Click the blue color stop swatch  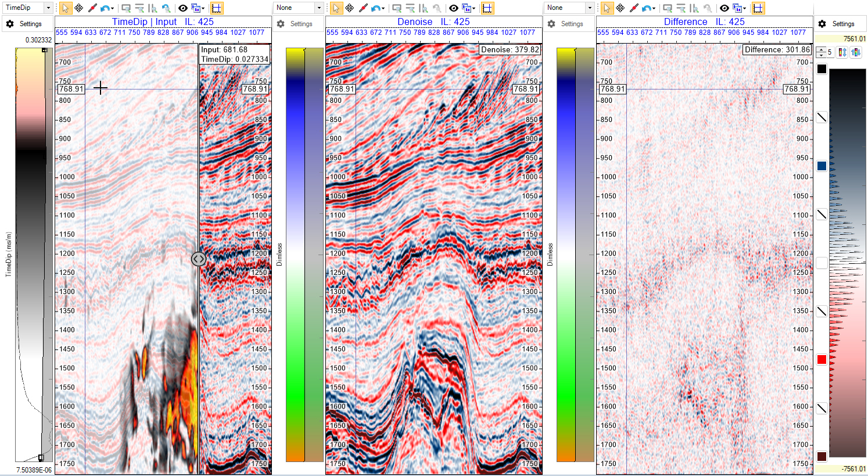tap(822, 166)
